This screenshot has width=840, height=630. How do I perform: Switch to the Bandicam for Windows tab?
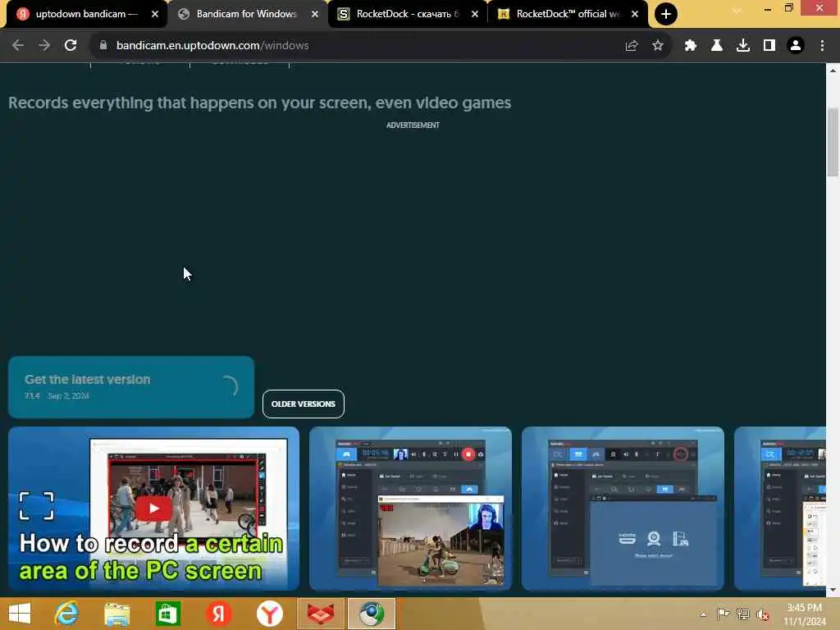coord(246,14)
